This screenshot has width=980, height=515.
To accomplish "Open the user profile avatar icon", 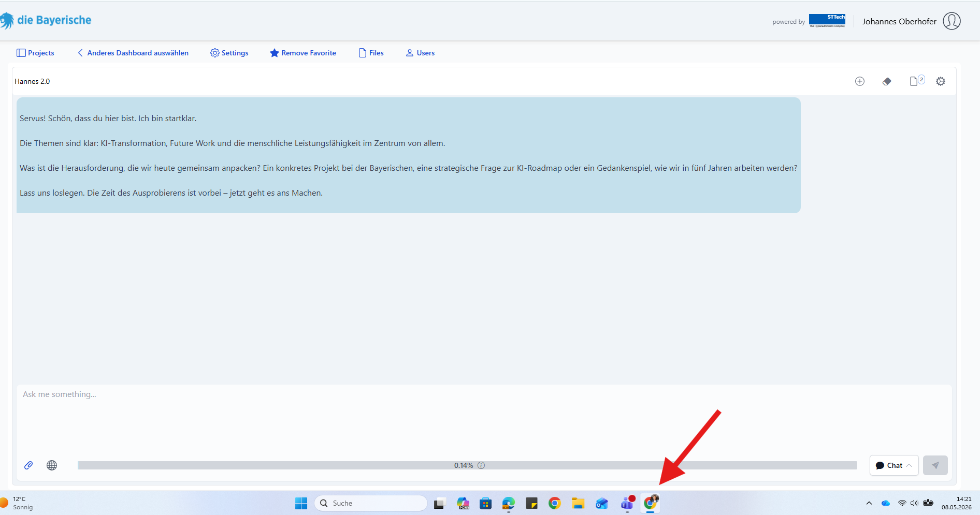I will coord(952,21).
